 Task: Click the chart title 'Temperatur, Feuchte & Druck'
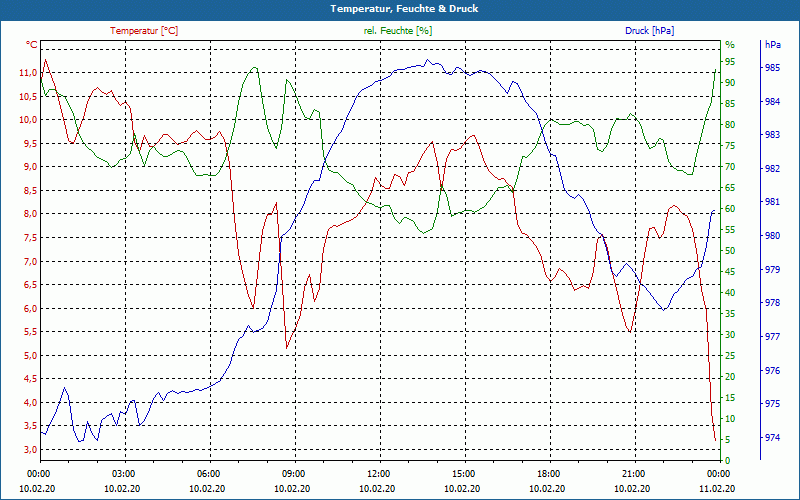404,9
